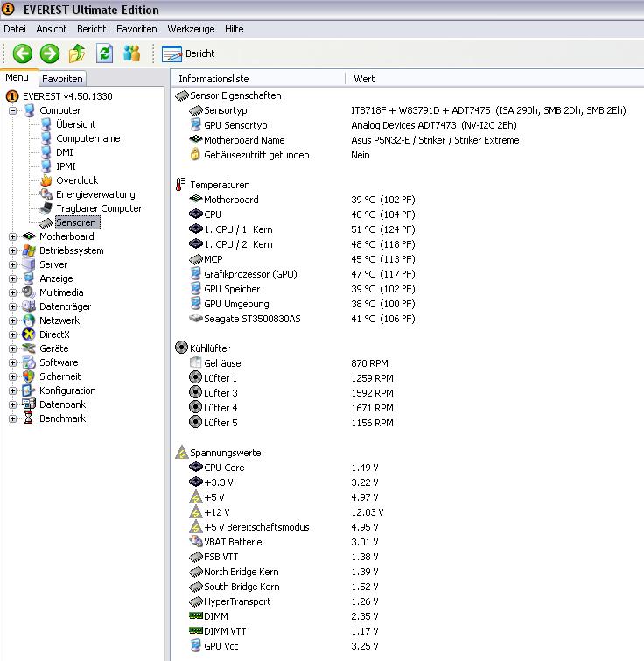Click the hourglass icon for Benchmark
This screenshot has height=661, width=644.
pos(29,418)
